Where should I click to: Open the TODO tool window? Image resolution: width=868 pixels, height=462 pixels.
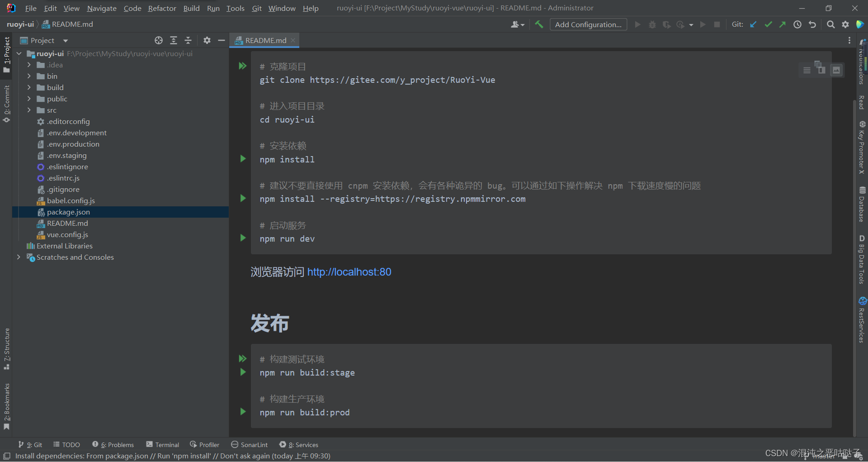point(66,445)
